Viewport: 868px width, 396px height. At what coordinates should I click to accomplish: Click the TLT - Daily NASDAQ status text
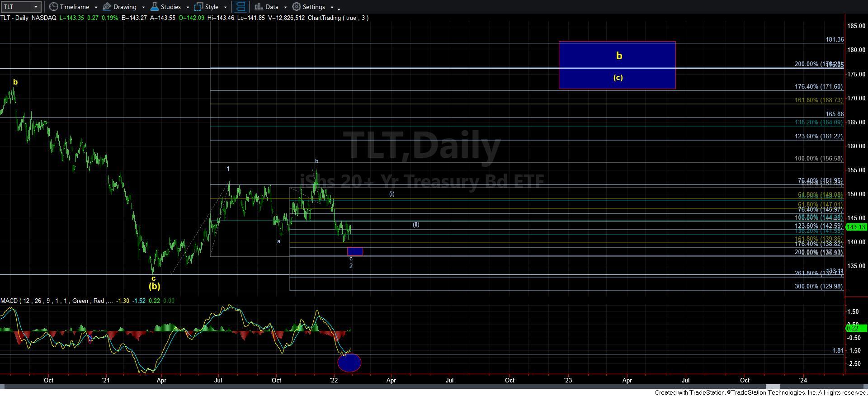point(28,18)
